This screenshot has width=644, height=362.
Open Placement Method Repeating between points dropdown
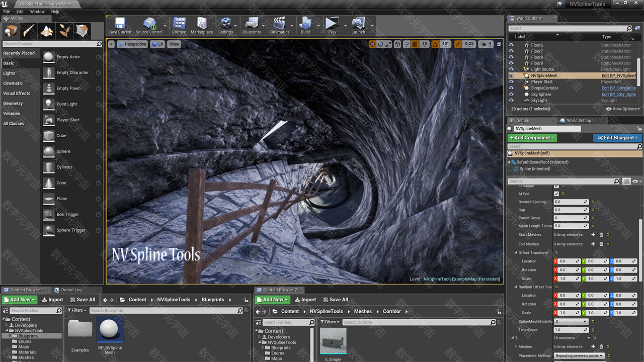pyautogui.click(x=579, y=355)
